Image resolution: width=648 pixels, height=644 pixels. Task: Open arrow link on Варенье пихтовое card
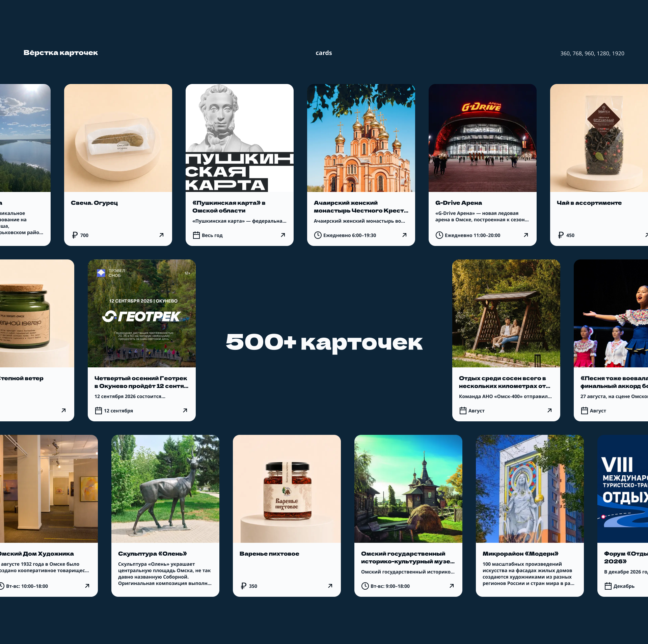[330, 586]
